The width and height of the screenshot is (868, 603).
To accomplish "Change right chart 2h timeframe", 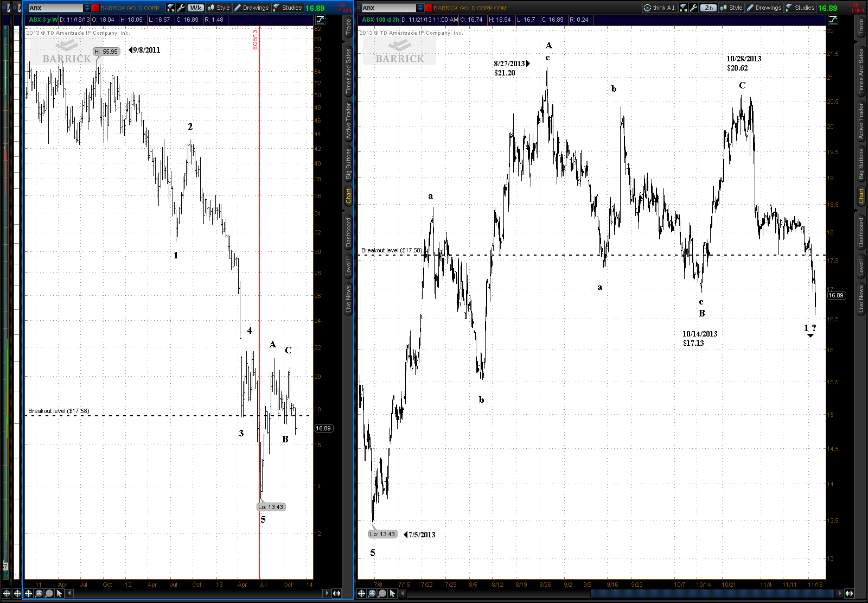I will point(709,8).
